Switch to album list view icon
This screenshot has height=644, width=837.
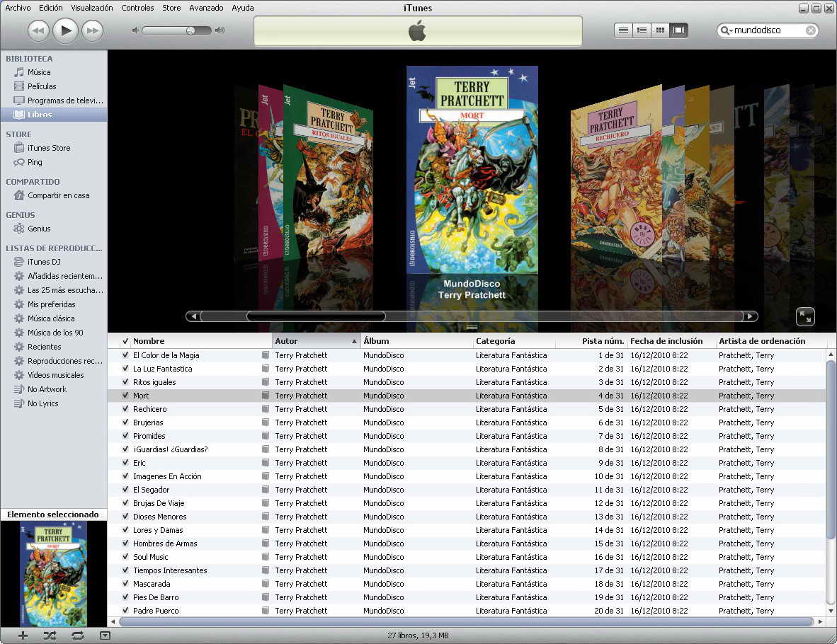[x=642, y=30]
